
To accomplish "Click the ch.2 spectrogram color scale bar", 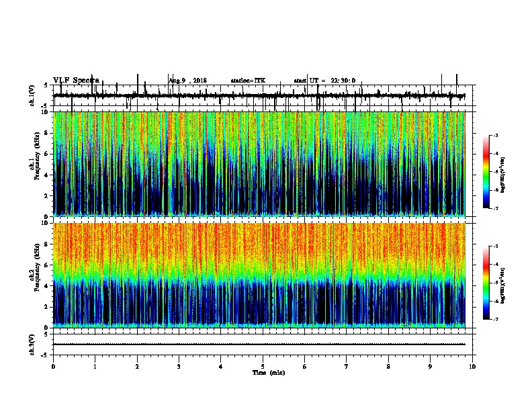I will coord(486,283).
